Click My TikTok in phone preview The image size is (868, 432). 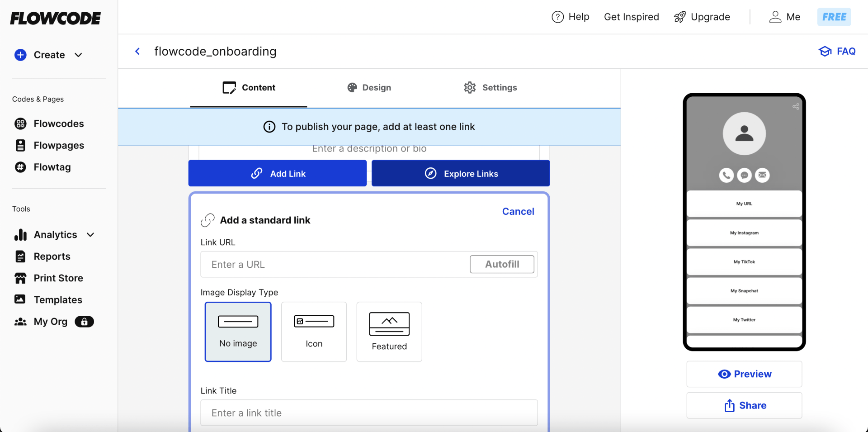[744, 262]
